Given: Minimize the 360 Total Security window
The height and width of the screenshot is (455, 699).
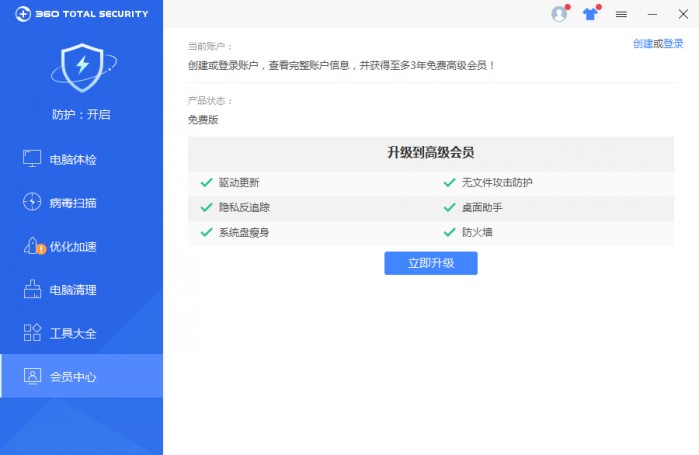Looking at the screenshot, I should point(652,14).
